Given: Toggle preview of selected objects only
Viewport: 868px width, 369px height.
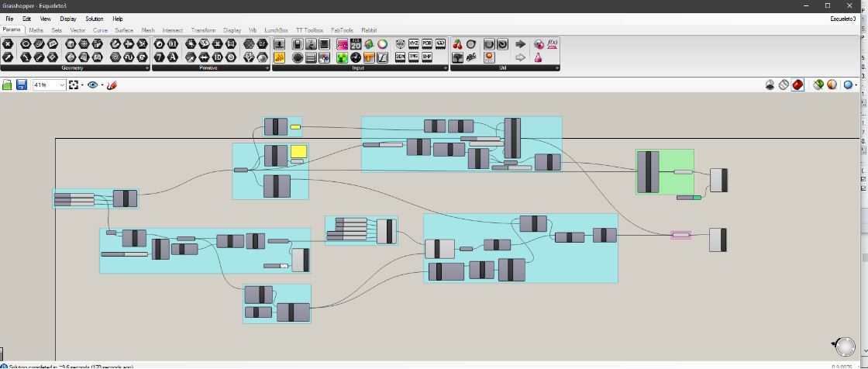Looking at the screenshot, I should click(818, 84).
